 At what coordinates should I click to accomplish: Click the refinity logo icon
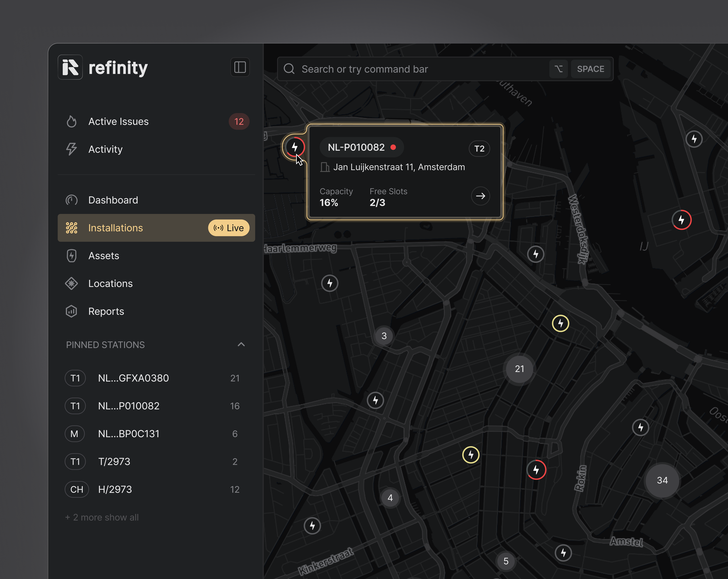tap(70, 67)
